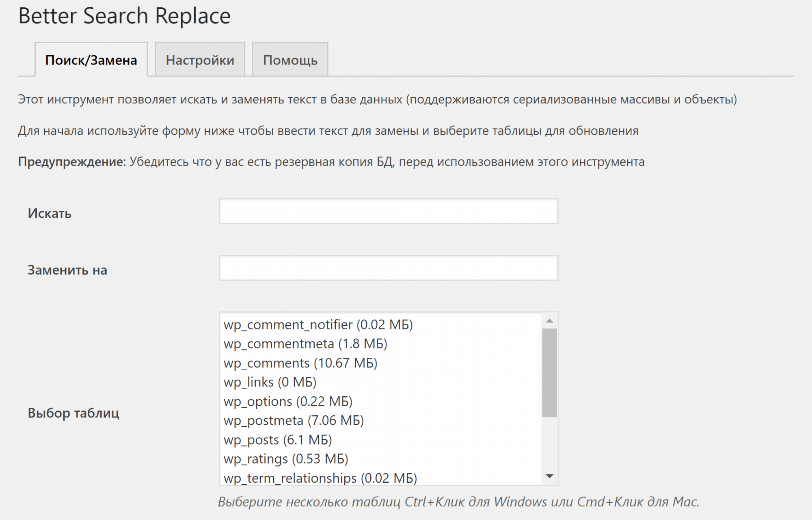Image resolution: width=812 pixels, height=520 pixels.
Task: Switch to the Настройки tab
Action: click(x=200, y=60)
